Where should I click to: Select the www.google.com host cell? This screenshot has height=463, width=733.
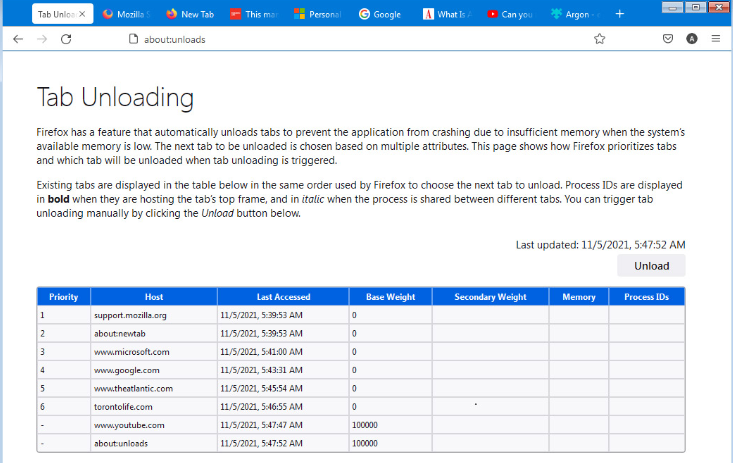click(154, 369)
